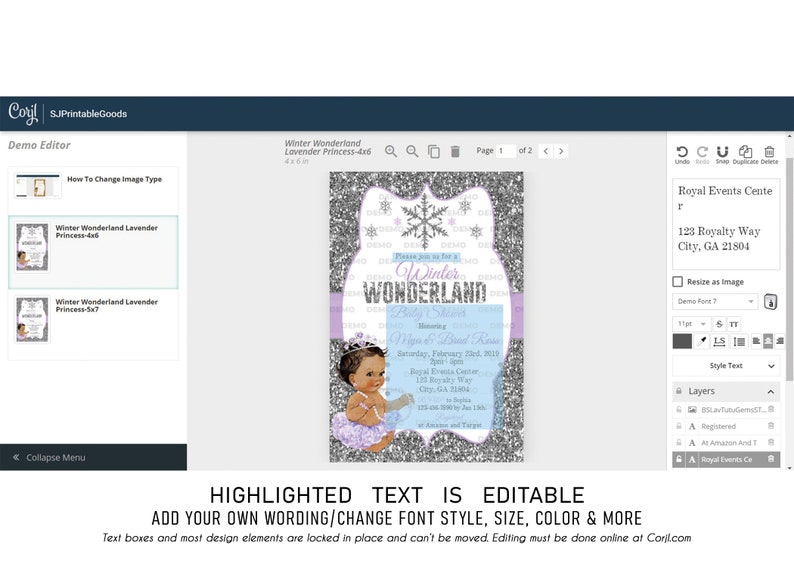Delete the At Amazon And T layer
The width and height of the screenshot is (794, 567).
tap(771, 442)
